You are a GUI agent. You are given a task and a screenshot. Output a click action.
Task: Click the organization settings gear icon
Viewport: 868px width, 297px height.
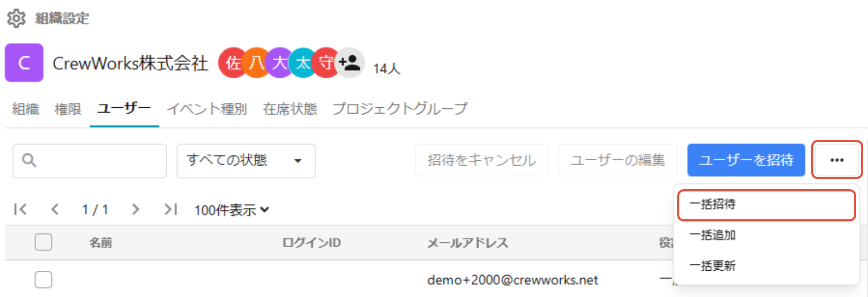16,18
